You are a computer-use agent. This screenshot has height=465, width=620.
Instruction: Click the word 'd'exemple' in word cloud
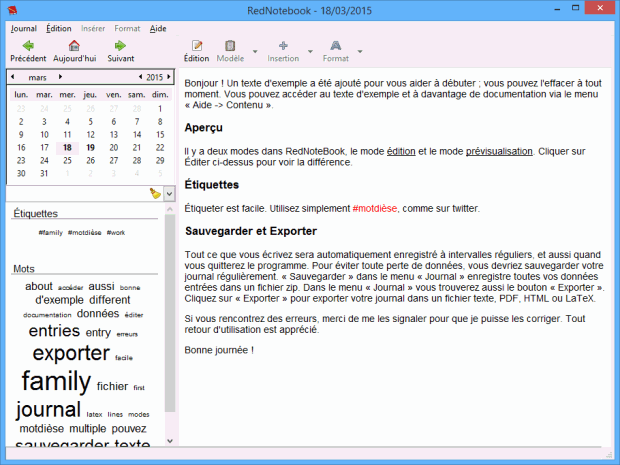pos(59,300)
